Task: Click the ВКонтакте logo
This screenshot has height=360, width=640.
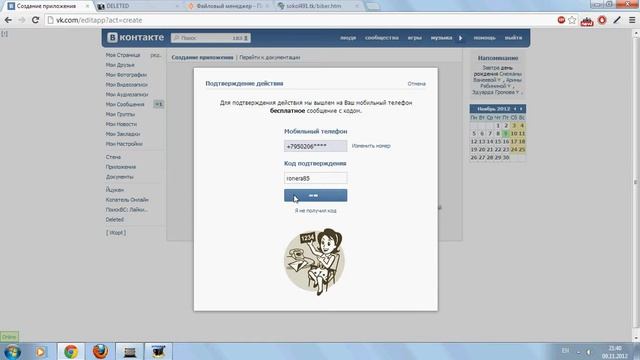Action: (x=136, y=38)
